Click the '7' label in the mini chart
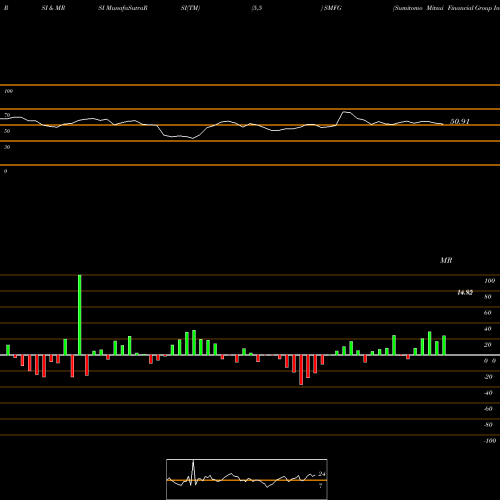 tap(321, 486)
